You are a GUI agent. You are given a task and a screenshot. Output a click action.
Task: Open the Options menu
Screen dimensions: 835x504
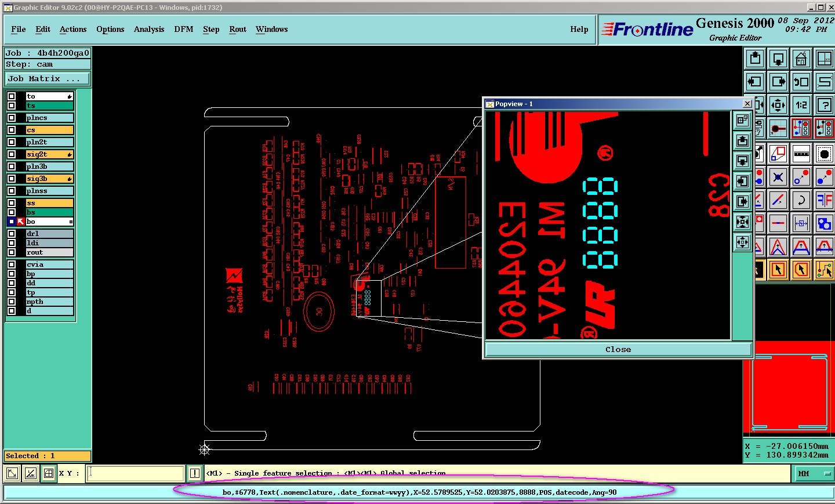[x=110, y=29]
